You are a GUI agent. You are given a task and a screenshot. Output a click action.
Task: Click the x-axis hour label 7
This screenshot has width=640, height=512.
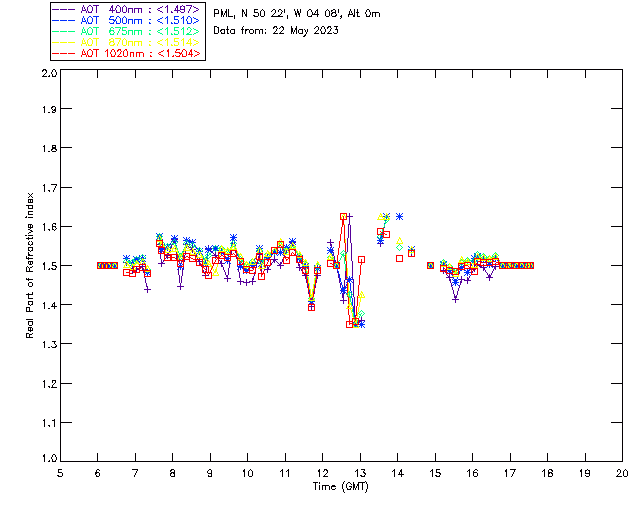point(135,474)
